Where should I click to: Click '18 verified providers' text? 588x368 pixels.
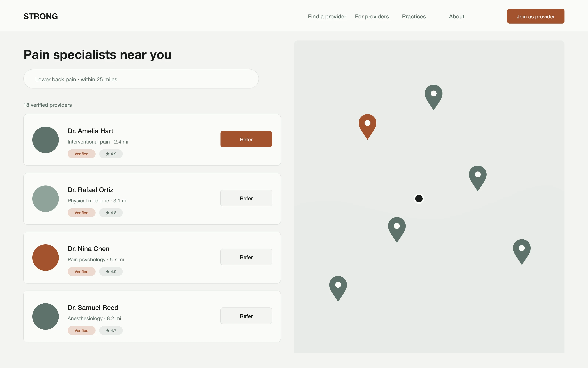[48, 105]
